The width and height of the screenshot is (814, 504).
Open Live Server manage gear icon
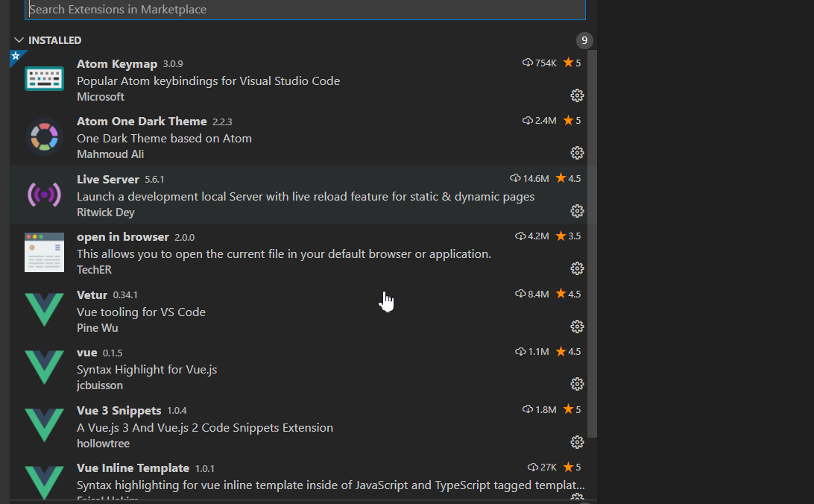point(577,211)
